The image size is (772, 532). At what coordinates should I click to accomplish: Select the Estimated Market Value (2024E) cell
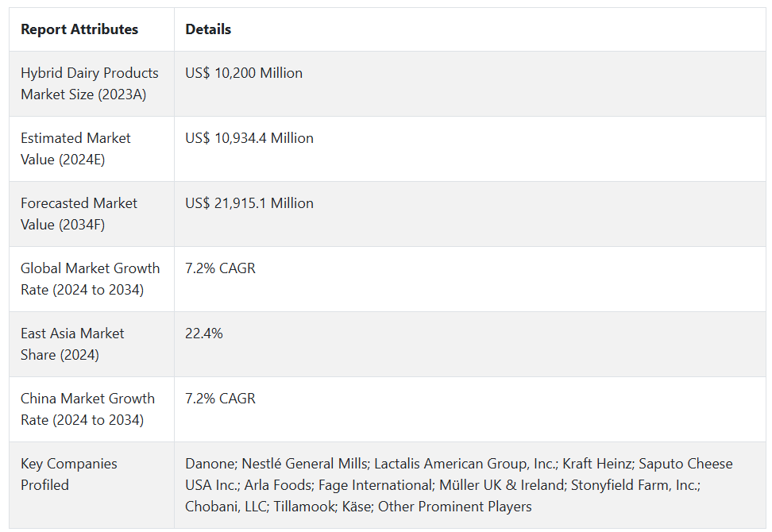coord(75,148)
